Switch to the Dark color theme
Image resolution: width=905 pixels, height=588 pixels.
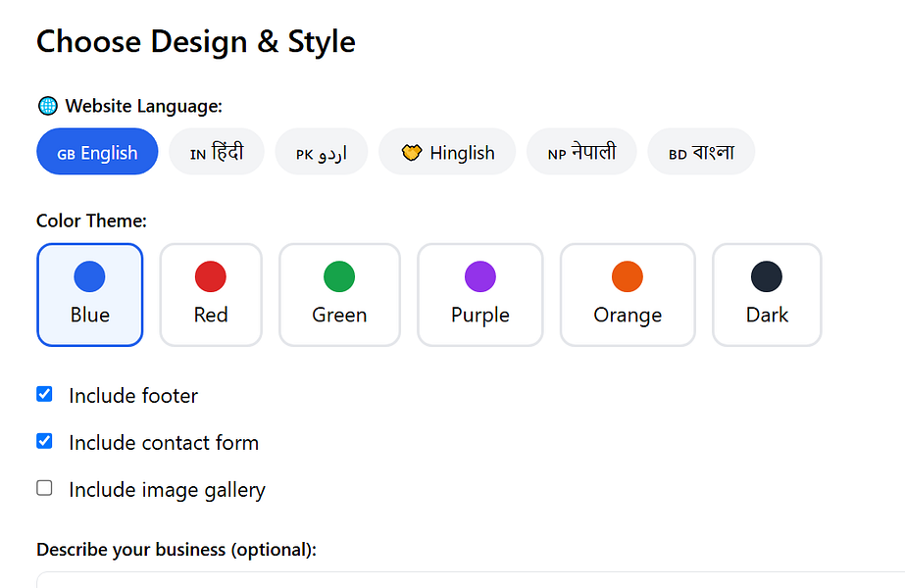767,295
